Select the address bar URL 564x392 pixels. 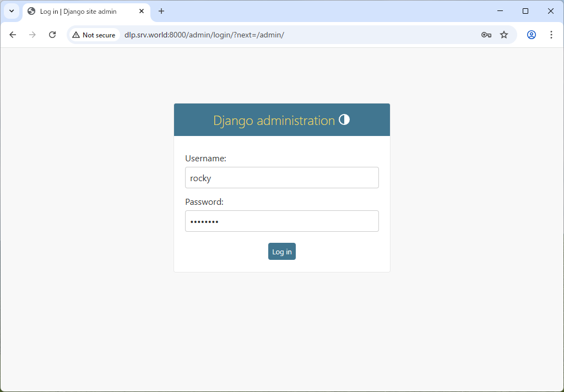(x=204, y=34)
